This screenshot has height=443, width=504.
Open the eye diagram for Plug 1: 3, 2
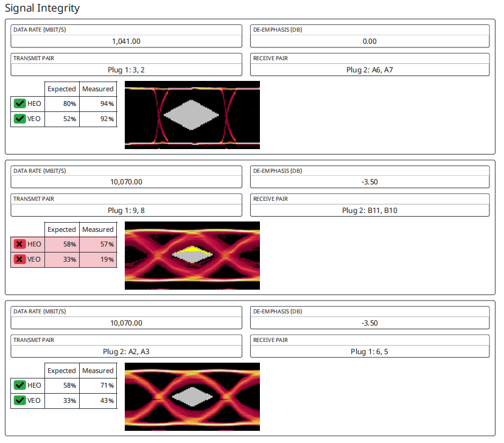pos(192,114)
